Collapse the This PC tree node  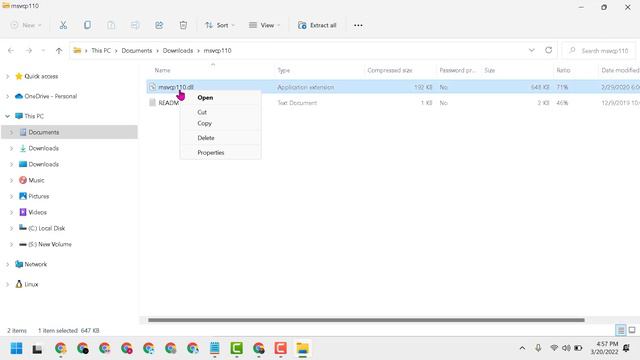[x=7, y=116]
